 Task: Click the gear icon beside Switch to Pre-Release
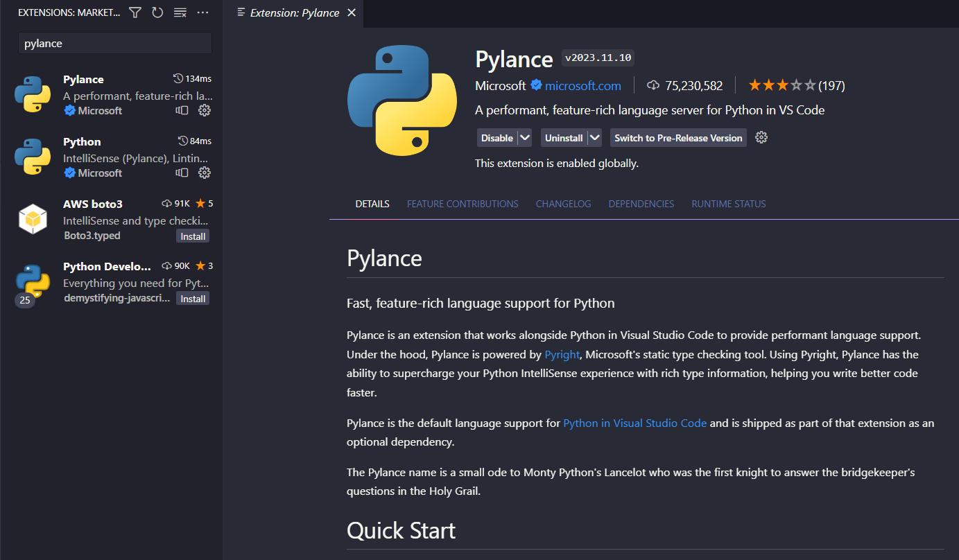(761, 137)
